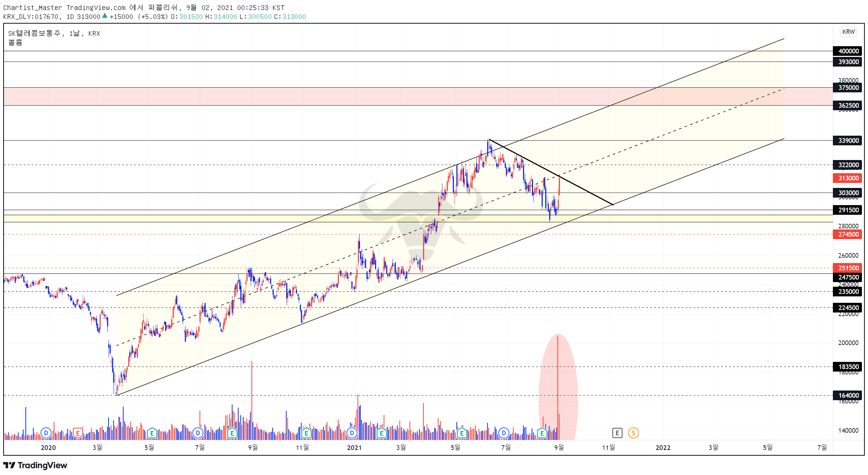Select the 224500 price level label
This screenshot has width=868, height=475.
[x=847, y=308]
